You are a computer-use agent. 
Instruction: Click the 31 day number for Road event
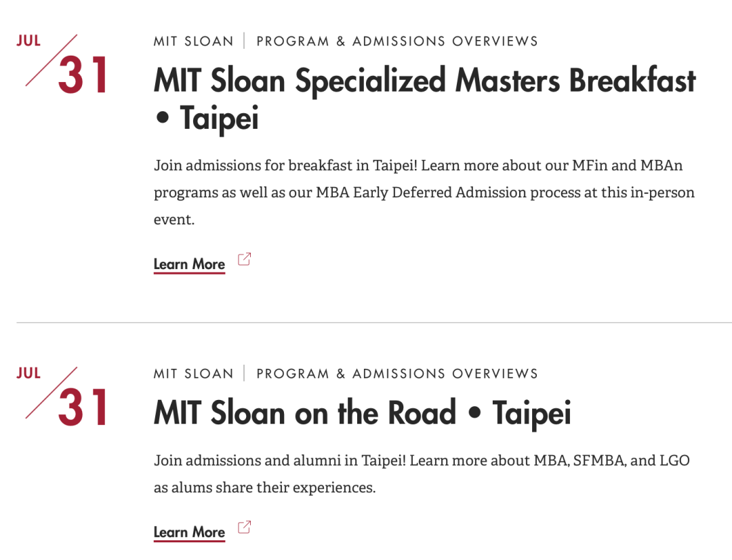tap(83, 407)
